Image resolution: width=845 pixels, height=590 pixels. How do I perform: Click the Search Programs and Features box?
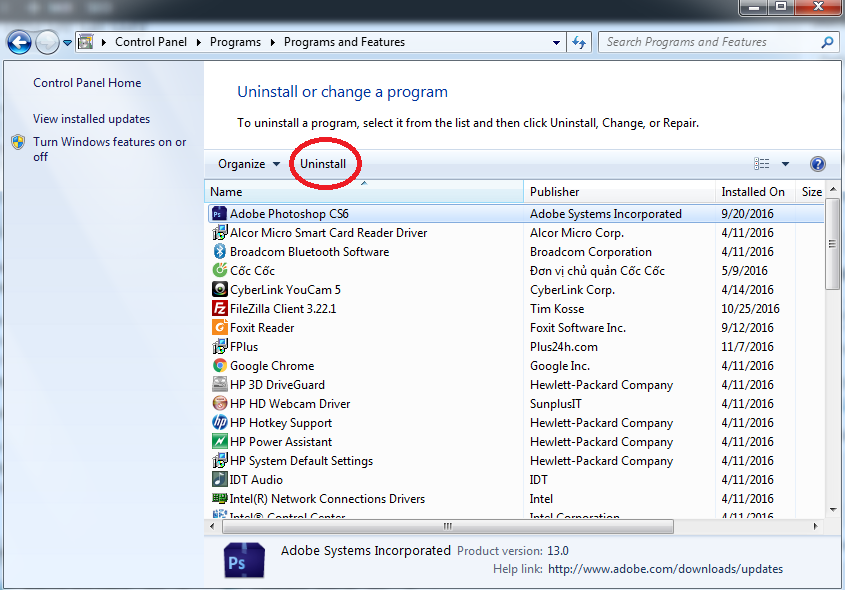710,42
